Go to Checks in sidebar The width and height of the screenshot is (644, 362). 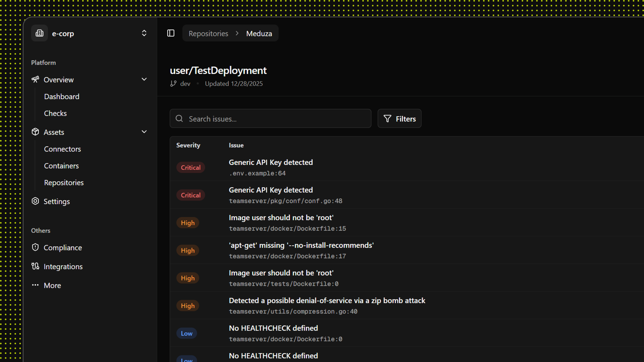[x=55, y=113]
